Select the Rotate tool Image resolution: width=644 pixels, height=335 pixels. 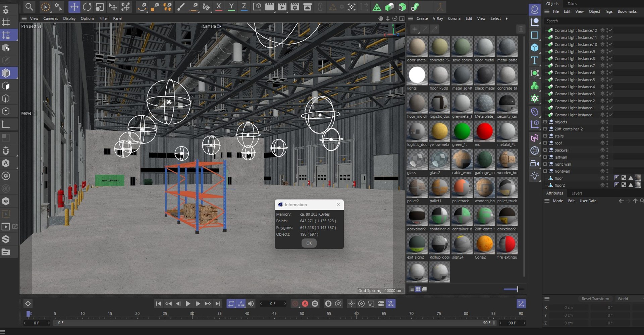87,7
